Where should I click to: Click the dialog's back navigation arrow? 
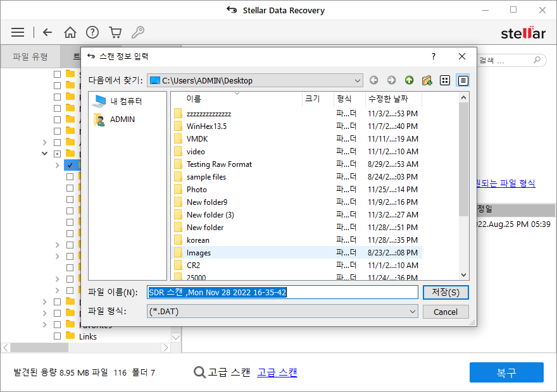tap(373, 80)
